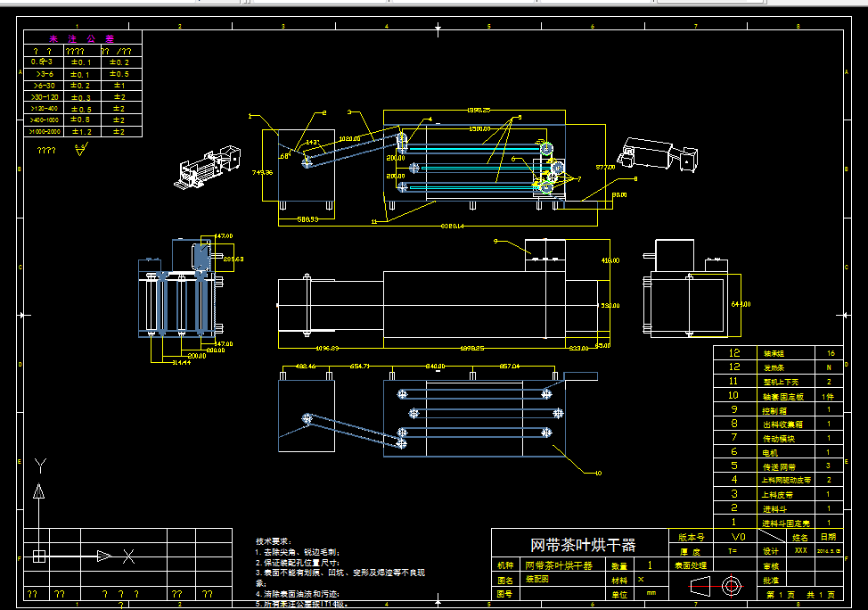The image size is (868, 610).
Task: Click the 未注公差 table header
Action: click(82, 38)
